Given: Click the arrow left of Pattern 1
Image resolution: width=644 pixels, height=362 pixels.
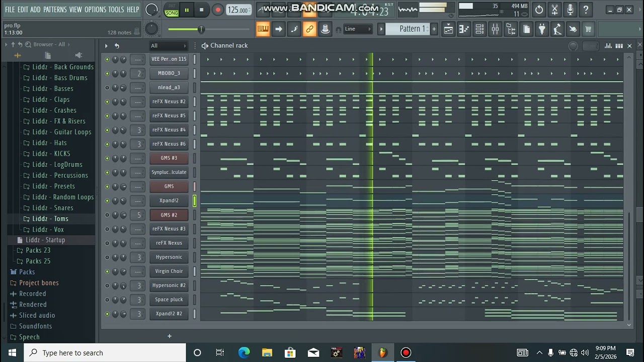Looking at the screenshot, I should (x=381, y=29).
